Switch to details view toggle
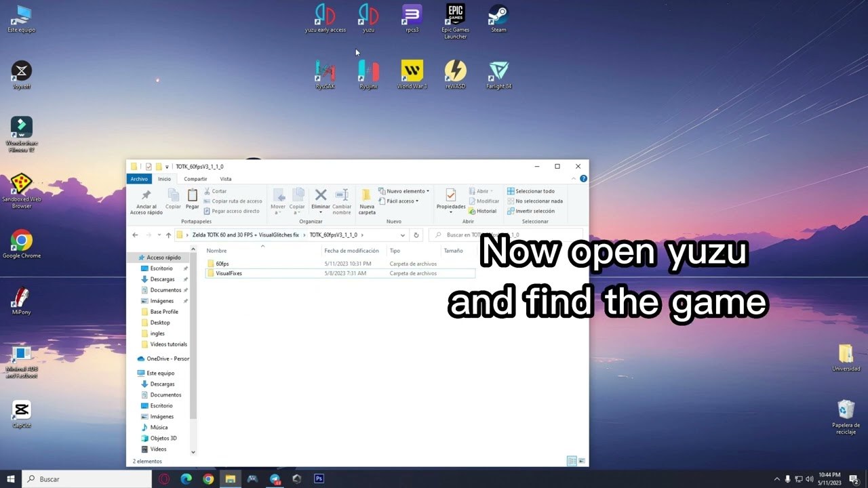 (x=572, y=461)
